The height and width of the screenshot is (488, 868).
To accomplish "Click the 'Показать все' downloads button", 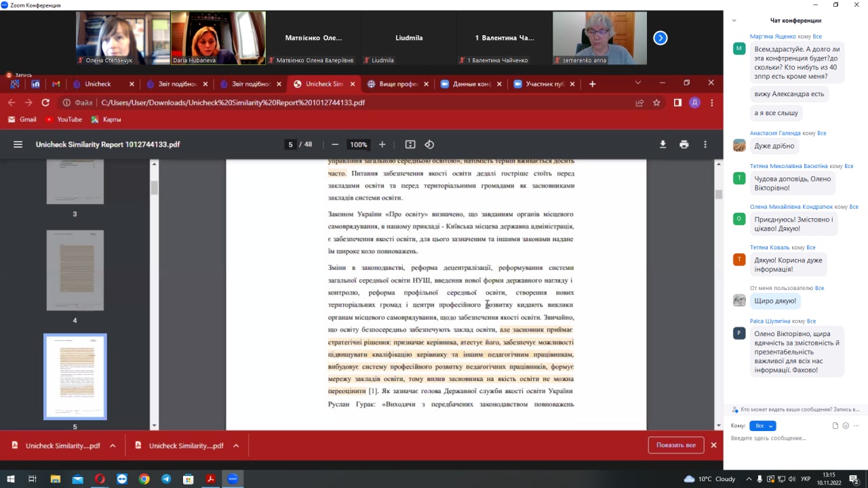I will pyautogui.click(x=675, y=445).
